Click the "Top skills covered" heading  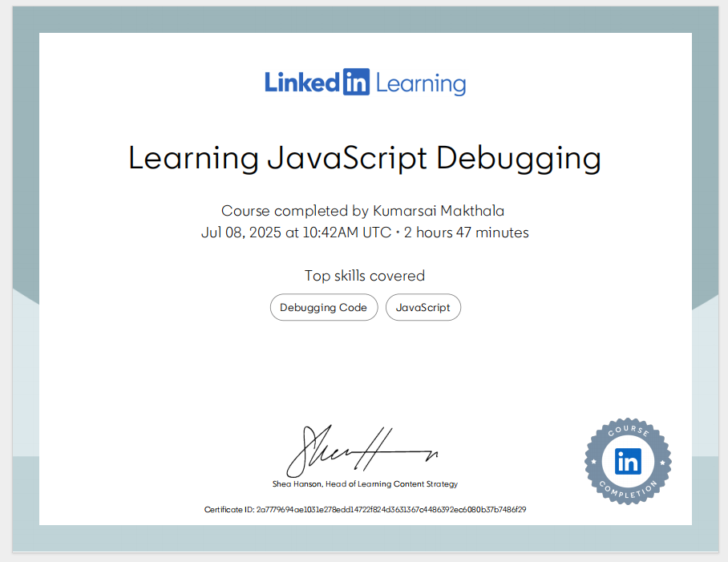pyautogui.click(x=364, y=276)
